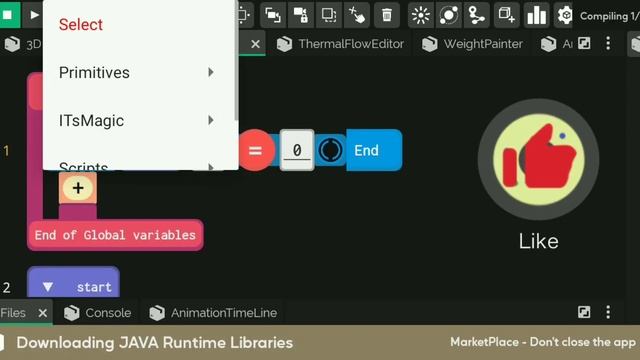Image resolution: width=640 pixels, height=360 pixels.
Task: Click the circular refresh block icon
Action: (330, 150)
